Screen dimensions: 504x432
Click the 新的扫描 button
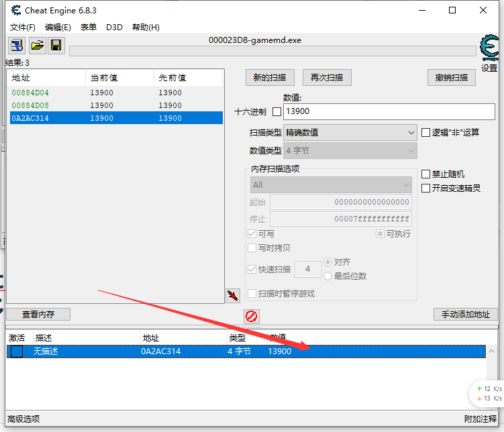[270, 77]
